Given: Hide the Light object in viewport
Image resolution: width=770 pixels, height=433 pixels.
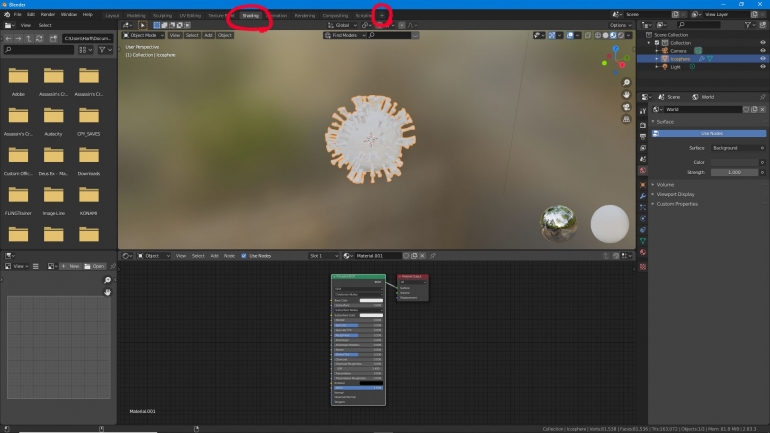Looking at the screenshot, I should point(763,67).
